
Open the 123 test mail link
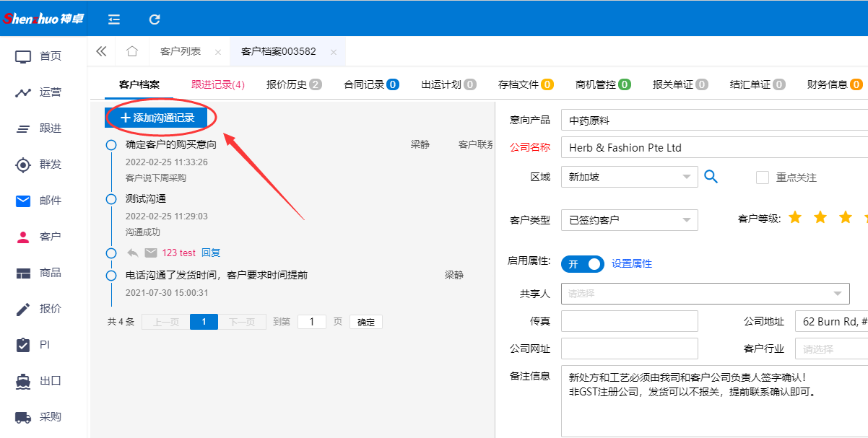(179, 253)
